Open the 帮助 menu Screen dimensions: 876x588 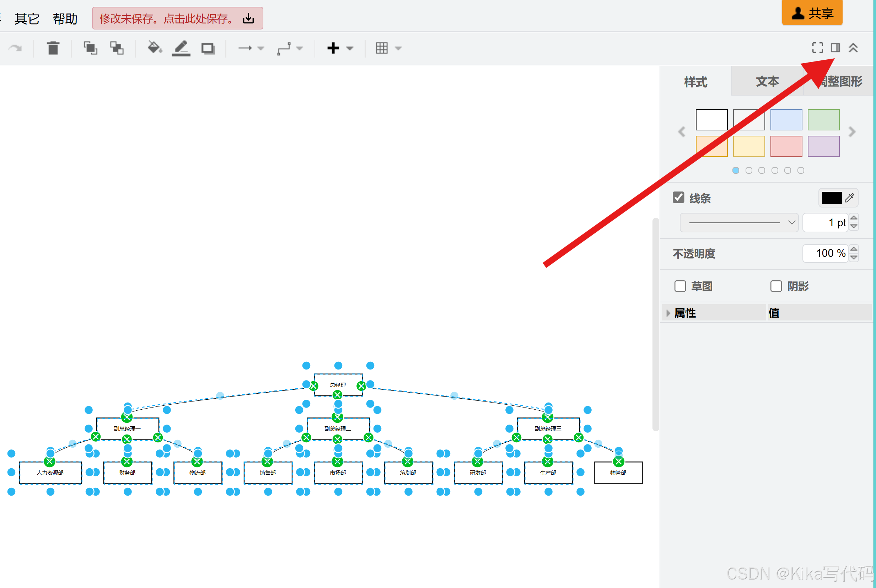65,18
